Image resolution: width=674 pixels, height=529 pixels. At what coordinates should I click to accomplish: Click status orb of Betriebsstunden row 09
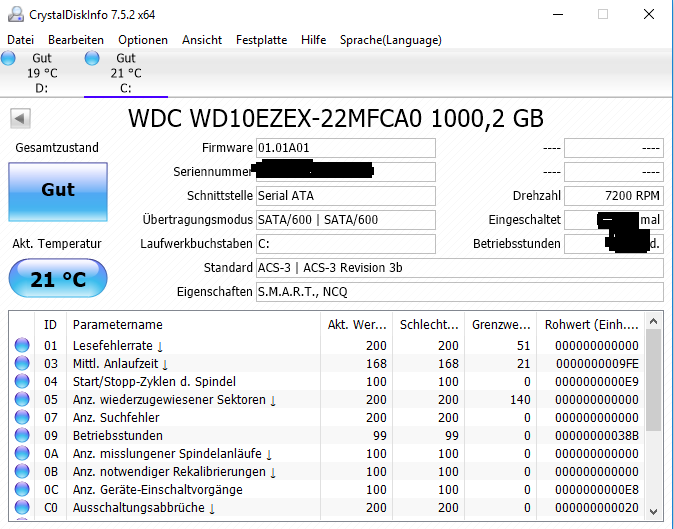pos(22,435)
